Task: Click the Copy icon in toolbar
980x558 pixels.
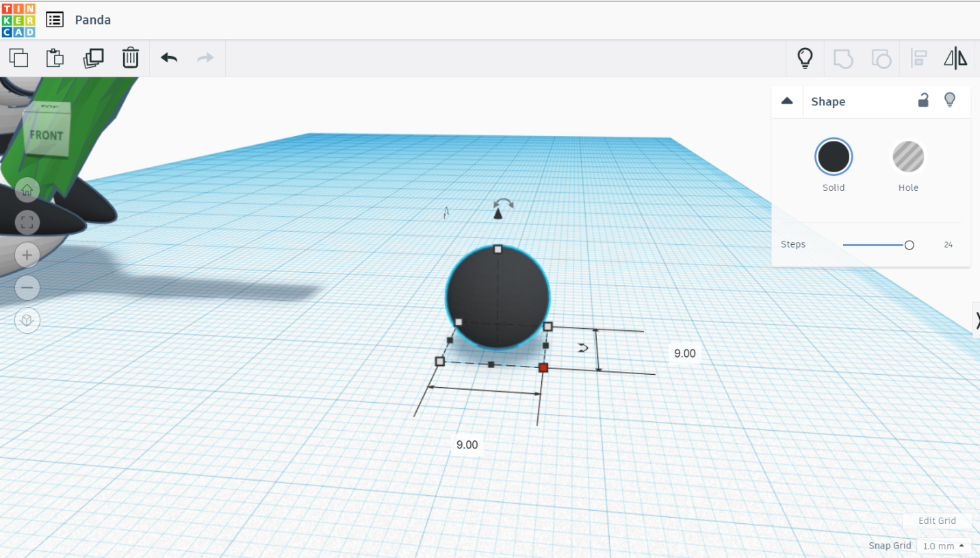Action: (19, 58)
